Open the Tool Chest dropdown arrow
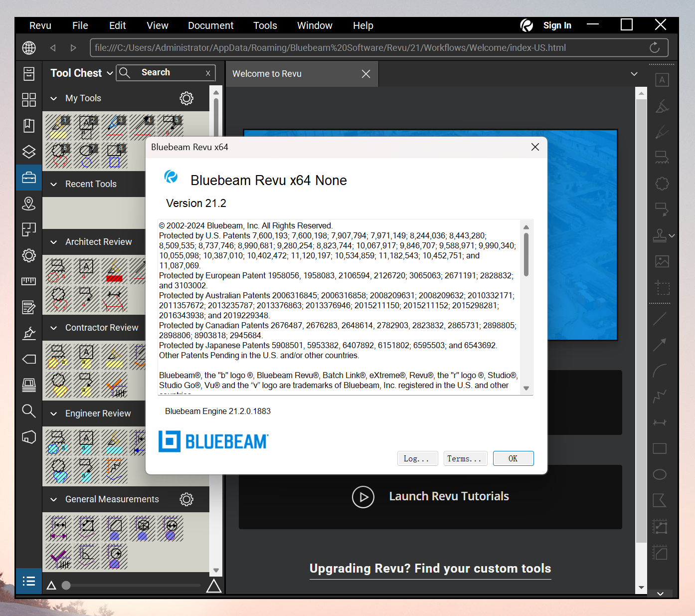The height and width of the screenshot is (616, 695). 110,73
